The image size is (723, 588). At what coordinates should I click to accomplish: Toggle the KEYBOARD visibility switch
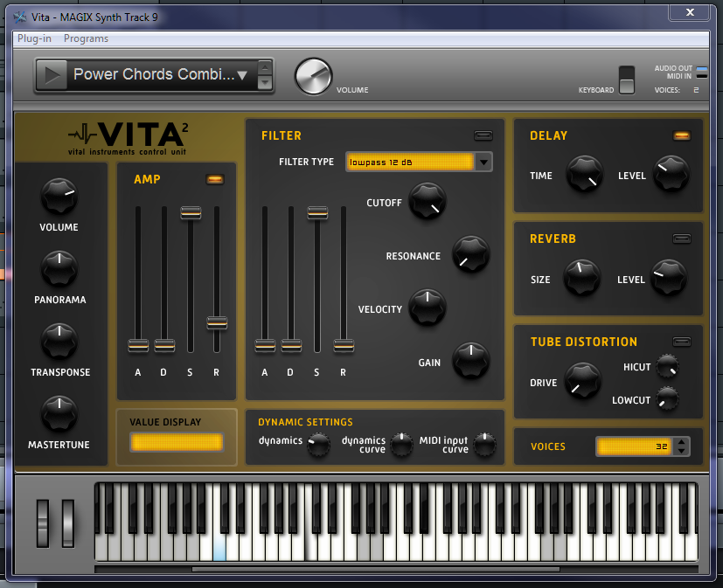[x=627, y=80]
